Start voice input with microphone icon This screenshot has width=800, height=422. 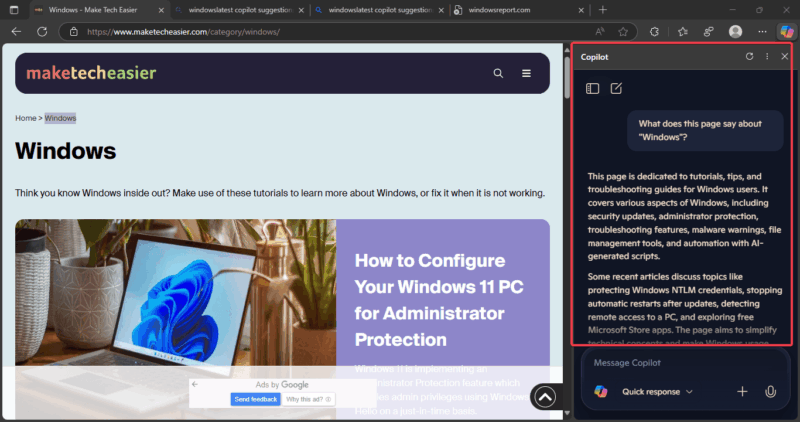click(770, 391)
